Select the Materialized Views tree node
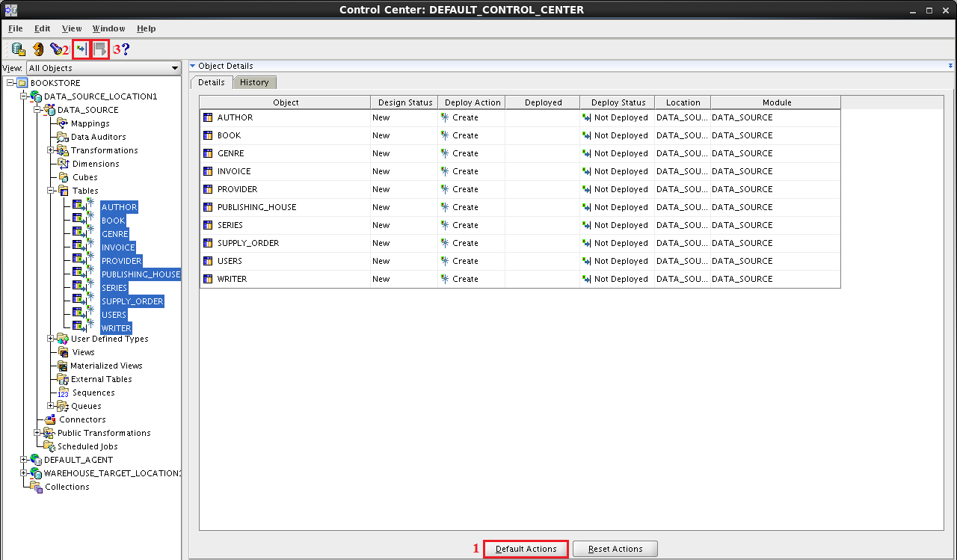 [106, 366]
